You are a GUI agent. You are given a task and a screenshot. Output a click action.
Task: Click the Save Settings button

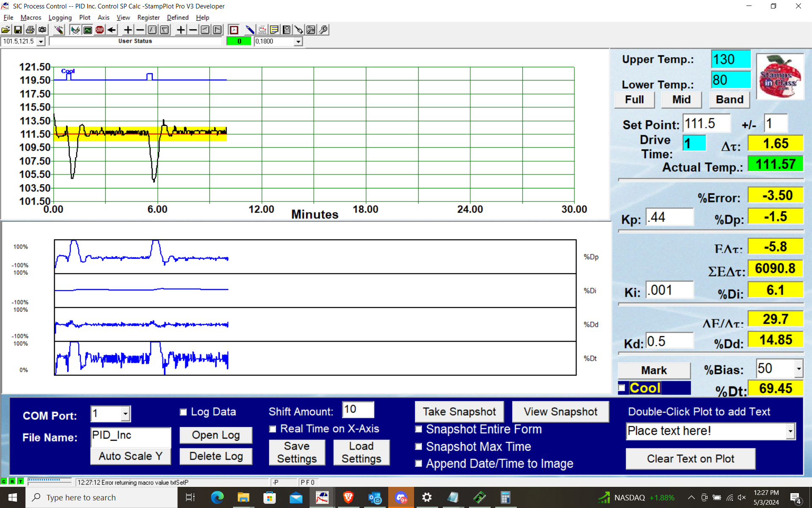(297, 453)
